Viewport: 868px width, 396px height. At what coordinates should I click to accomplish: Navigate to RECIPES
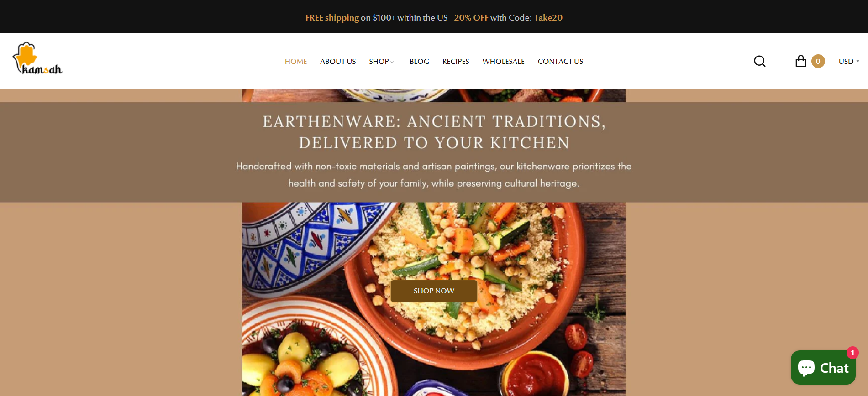[x=456, y=61]
